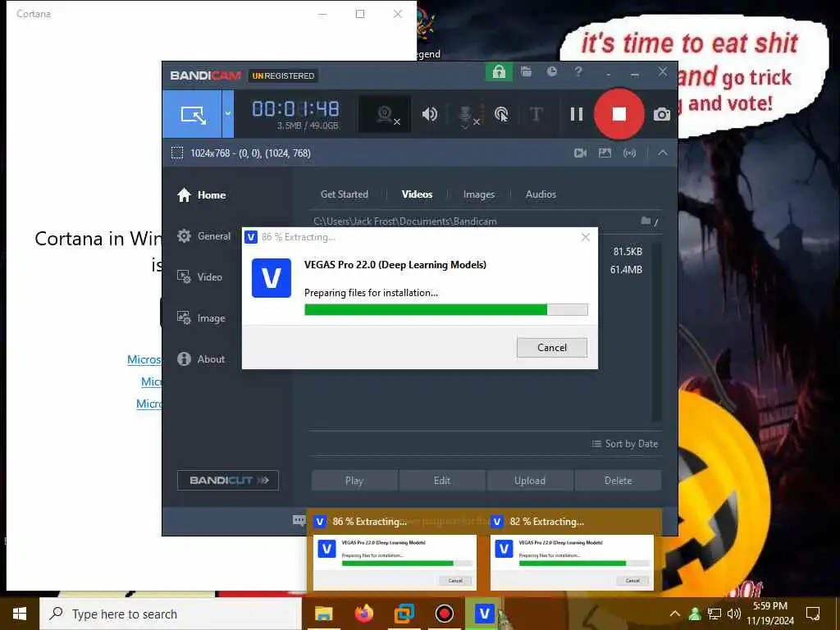Open VMware icon on taskbar
This screenshot has height=630, width=840.
coord(404,614)
